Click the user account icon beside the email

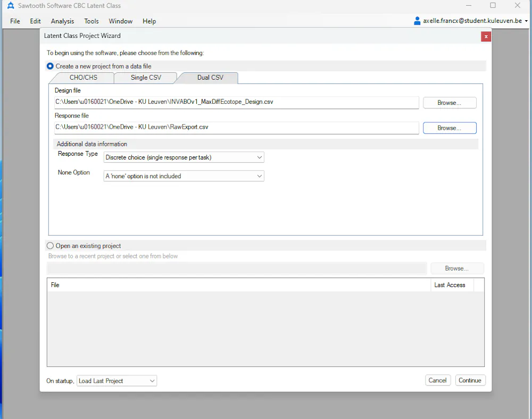point(417,21)
